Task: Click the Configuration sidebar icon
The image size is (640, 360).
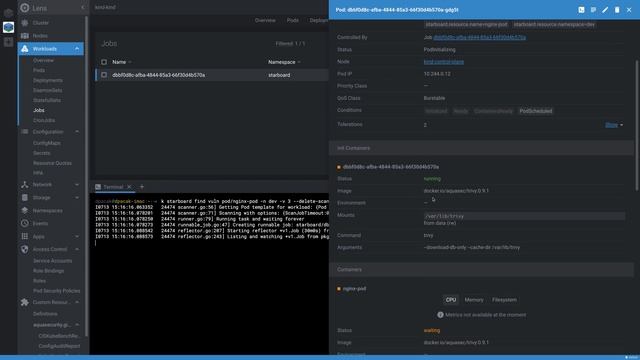Action: 24,132
